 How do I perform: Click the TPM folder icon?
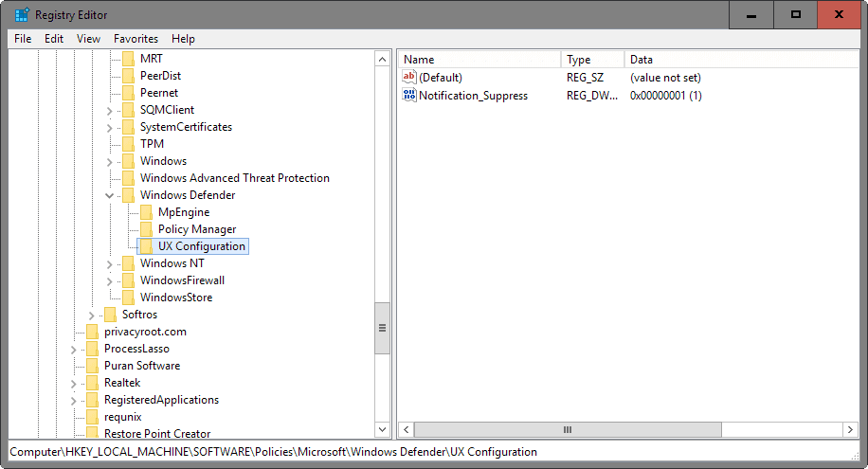(x=128, y=144)
